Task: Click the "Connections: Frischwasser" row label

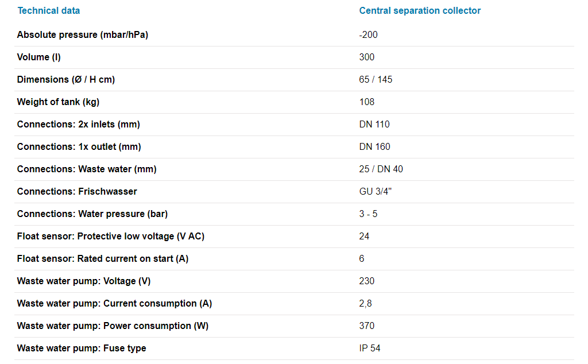Action: click(77, 191)
